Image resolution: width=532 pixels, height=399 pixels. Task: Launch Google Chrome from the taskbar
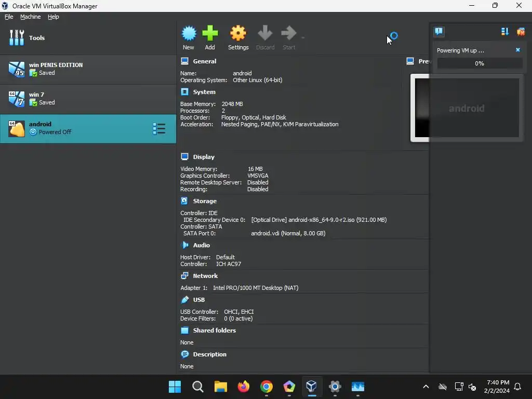click(x=267, y=387)
